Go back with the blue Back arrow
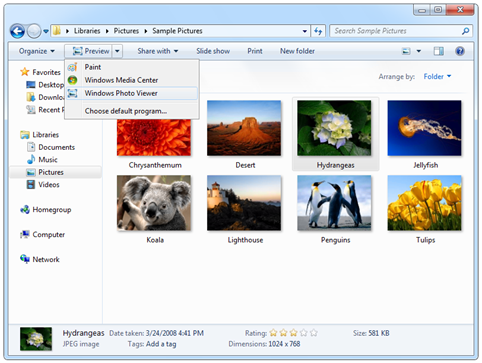This screenshot has height=363, width=482. (x=17, y=31)
